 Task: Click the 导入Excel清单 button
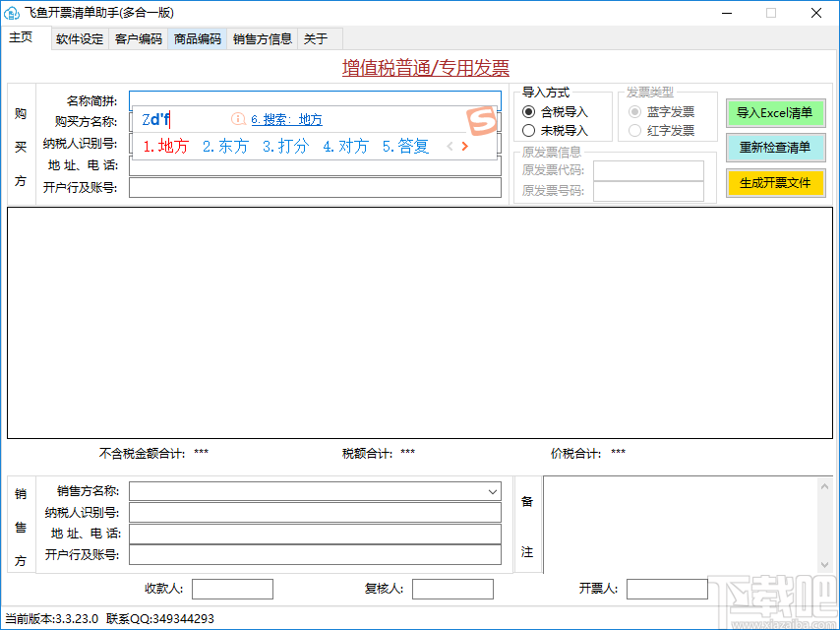click(x=775, y=112)
